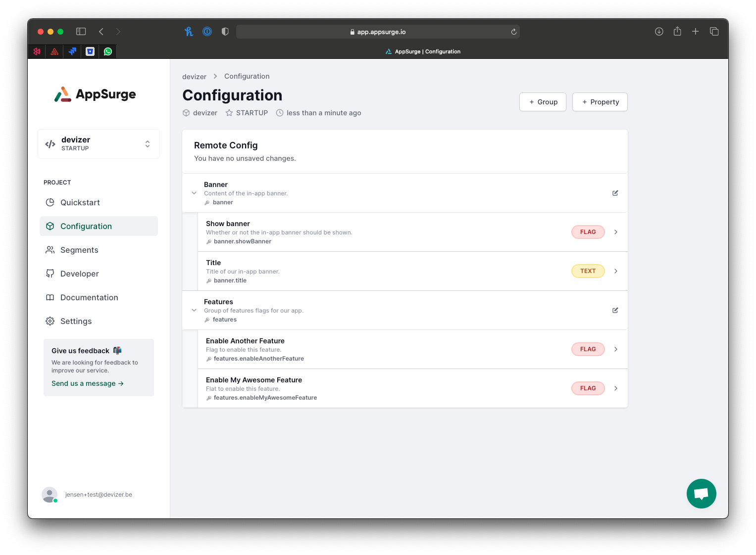Click features.enableMyAwesomeFeature key text

coord(265,398)
